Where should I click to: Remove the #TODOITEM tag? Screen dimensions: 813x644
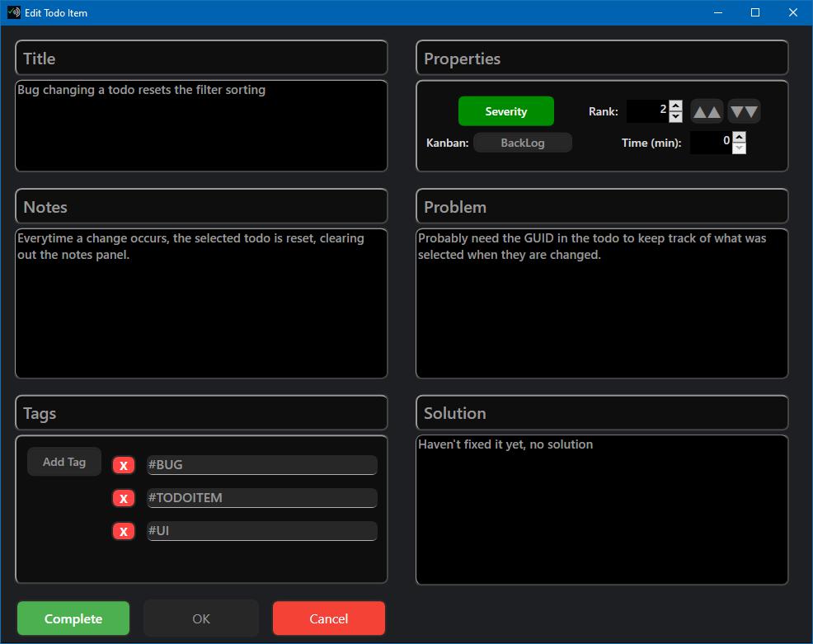[124, 498]
